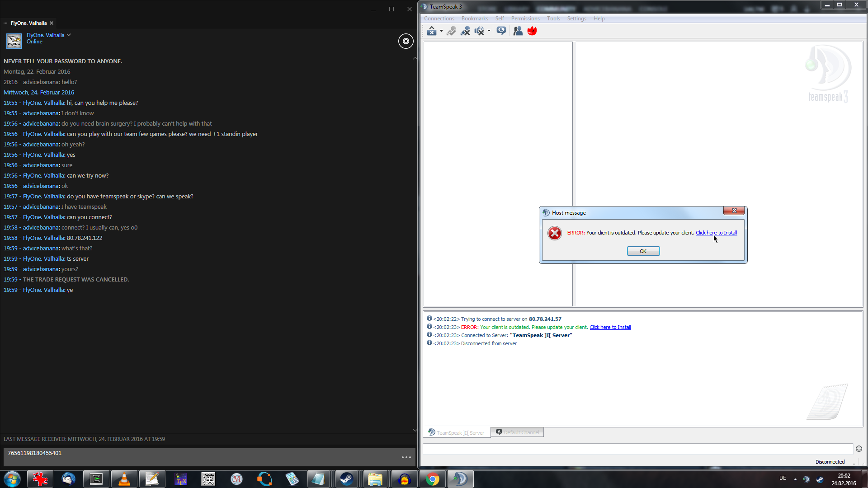Open Bookmarks menu in TeamSpeak
Image resolution: width=868 pixels, height=488 pixels.
(x=474, y=19)
